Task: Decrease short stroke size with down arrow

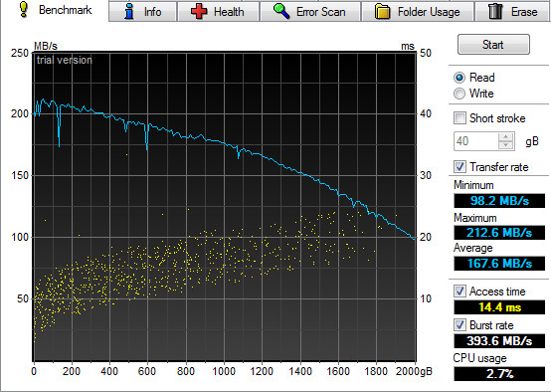Action: pos(505,145)
